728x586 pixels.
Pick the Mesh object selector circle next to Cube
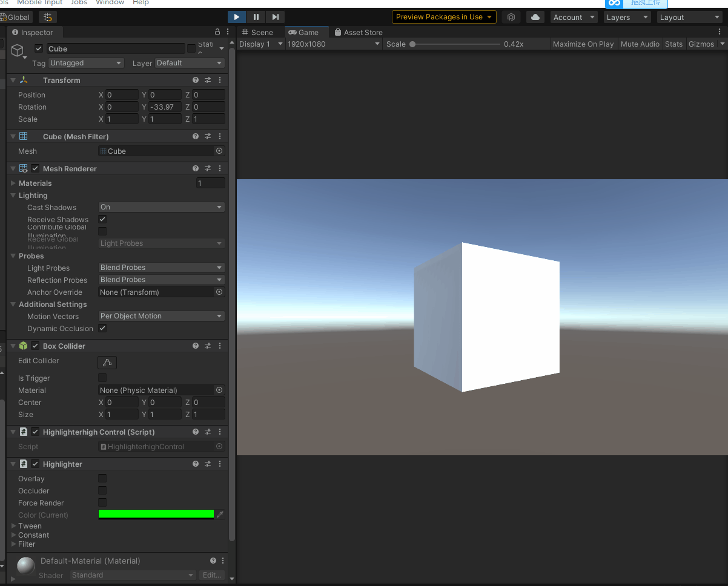click(x=219, y=151)
